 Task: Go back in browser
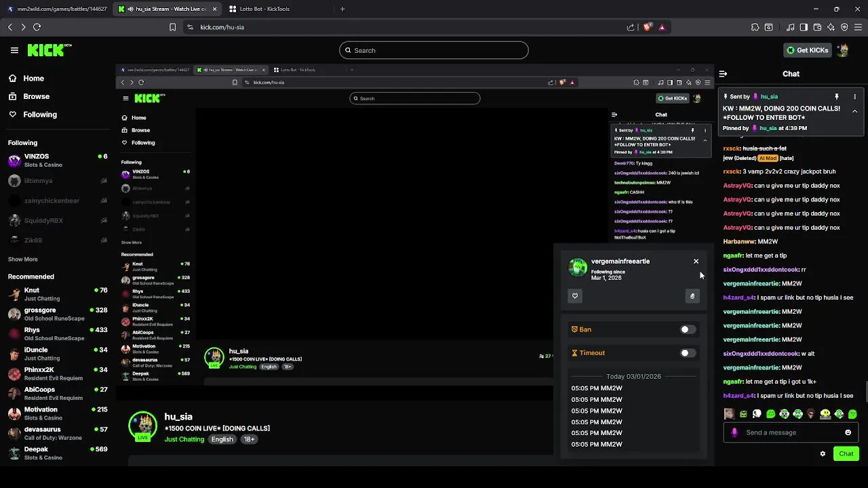click(x=9, y=27)
